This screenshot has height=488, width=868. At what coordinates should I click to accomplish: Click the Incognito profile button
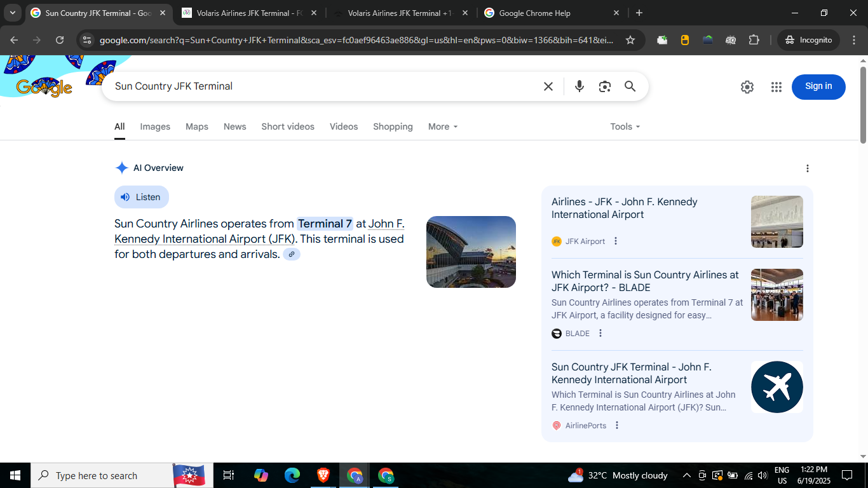tap(808, 40)
